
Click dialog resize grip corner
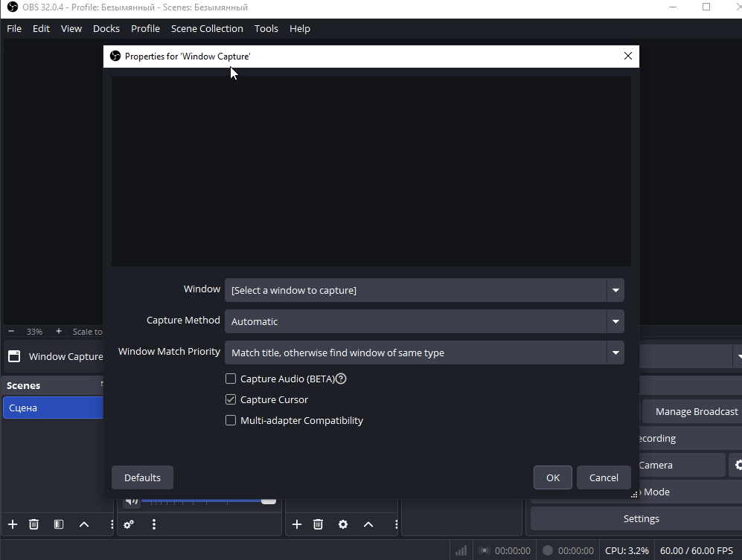pyautogui.click(x=634, y=495)
